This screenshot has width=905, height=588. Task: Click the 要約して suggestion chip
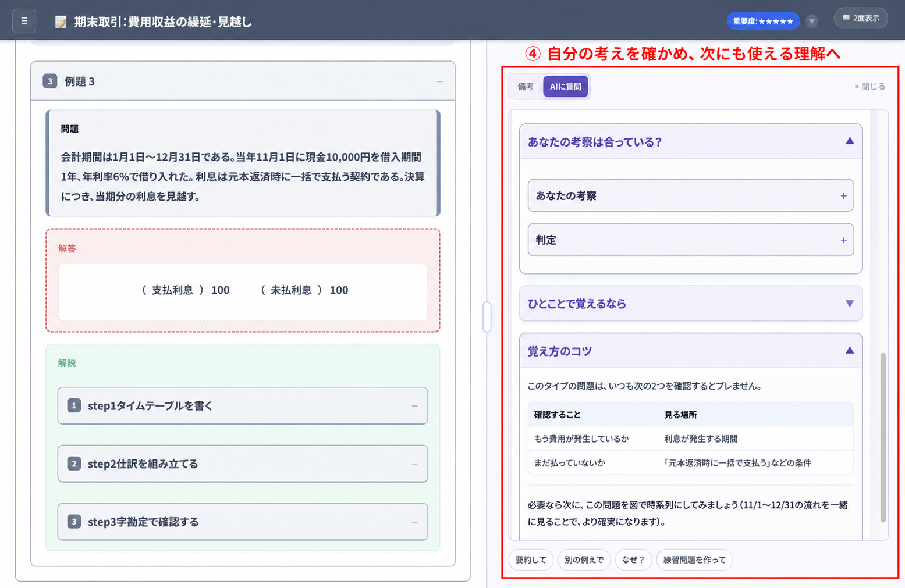point(531,560)
